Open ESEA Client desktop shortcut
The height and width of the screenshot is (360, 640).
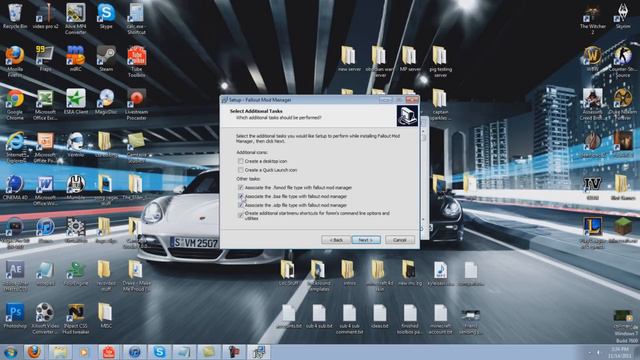(76, 102)
